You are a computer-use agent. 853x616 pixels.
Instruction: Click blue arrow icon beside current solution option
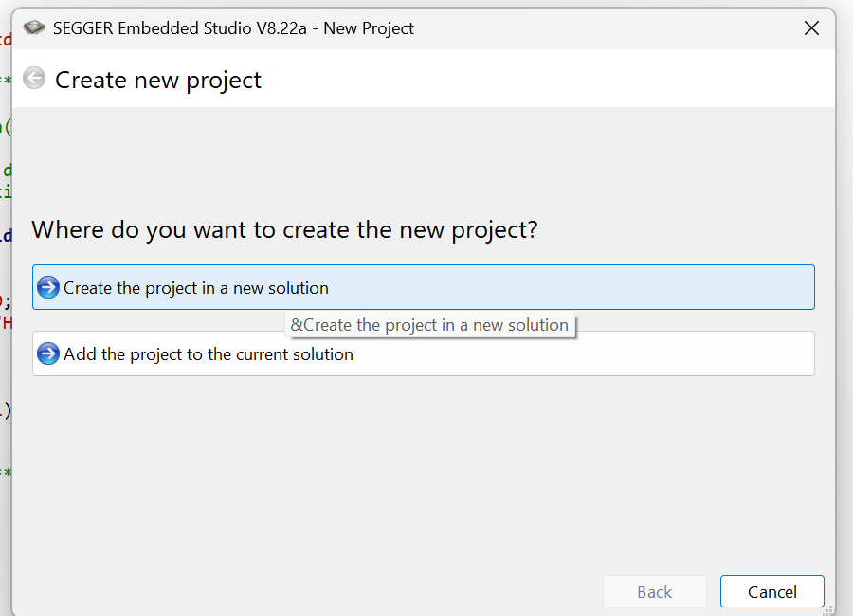[x=48, y=353]
